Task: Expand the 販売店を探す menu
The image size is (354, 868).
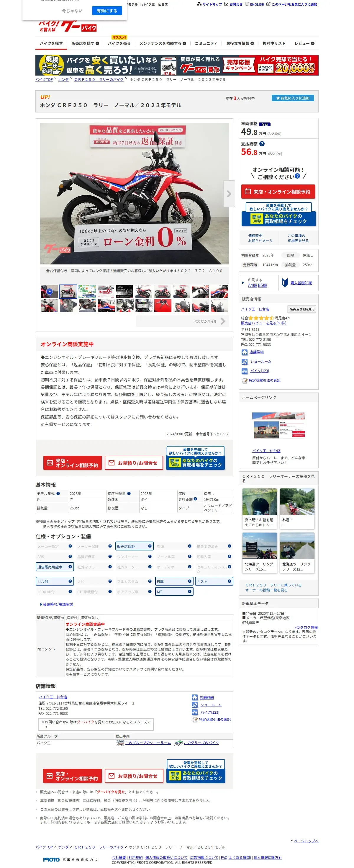Action: tap(85, 43)
